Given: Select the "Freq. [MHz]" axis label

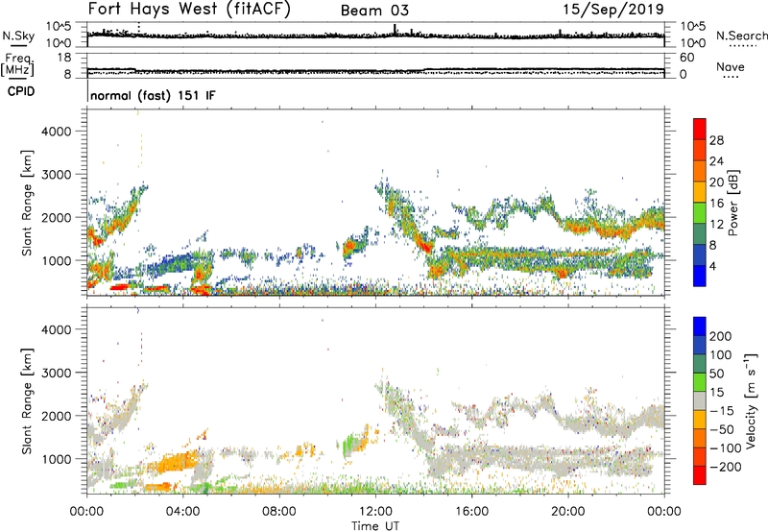Looking at the screenshot, I should coord(17,65).
